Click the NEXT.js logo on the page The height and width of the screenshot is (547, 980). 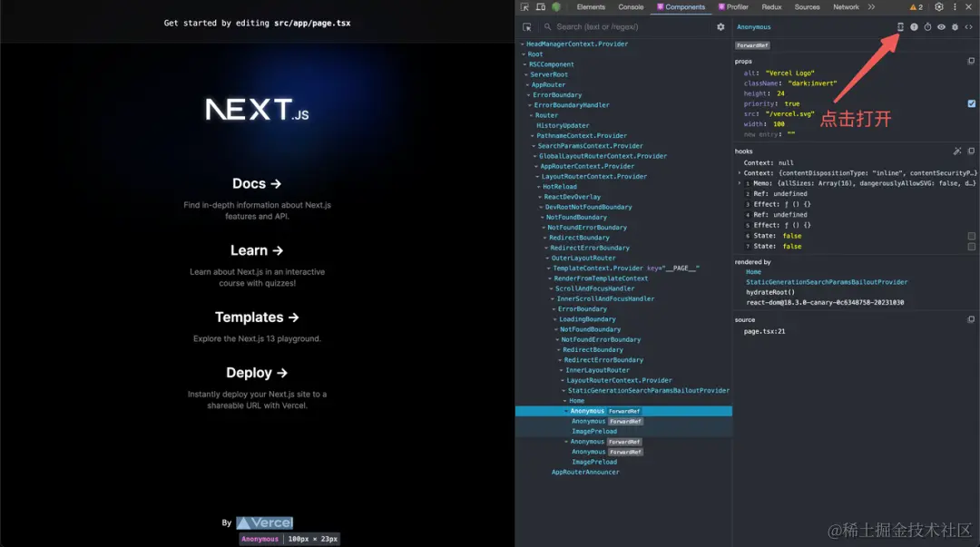[257, 110]
